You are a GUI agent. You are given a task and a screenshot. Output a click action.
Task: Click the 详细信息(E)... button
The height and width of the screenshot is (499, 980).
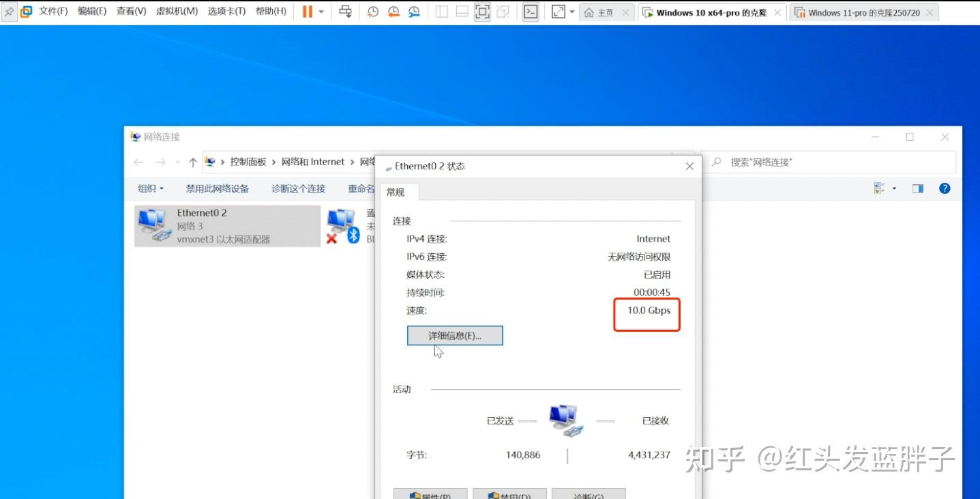click(455, 335)
